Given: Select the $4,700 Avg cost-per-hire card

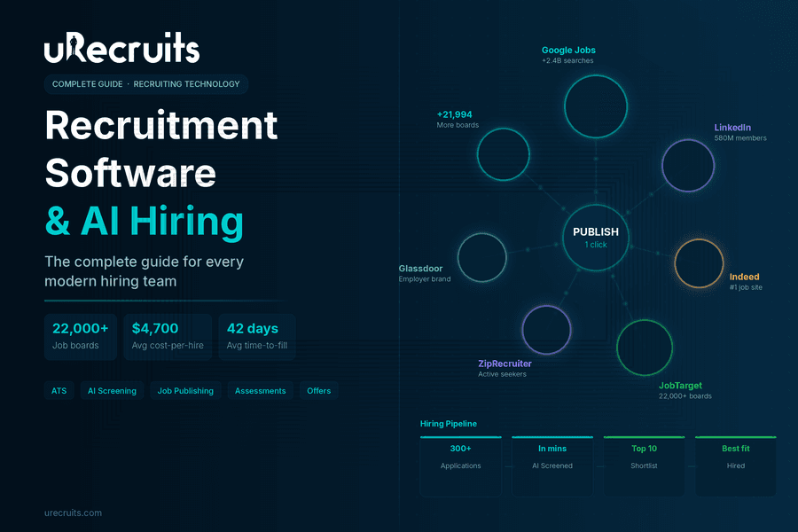Looking at the screenshot, I should tap(168, 337).
